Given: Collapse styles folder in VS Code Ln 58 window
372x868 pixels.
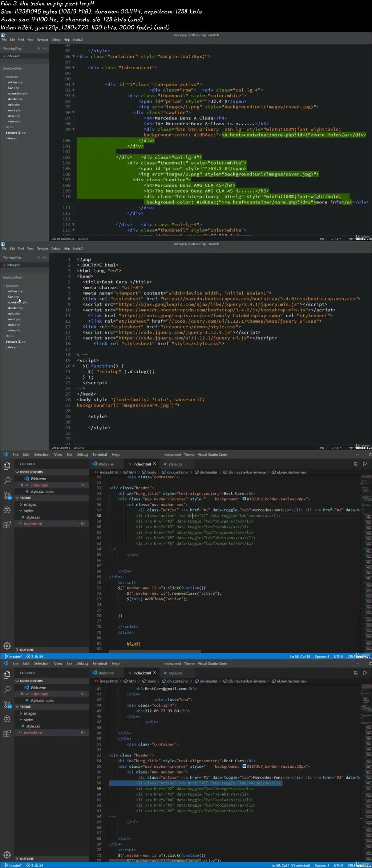Looking at the screenshot, I should click(x=27, y=511).
